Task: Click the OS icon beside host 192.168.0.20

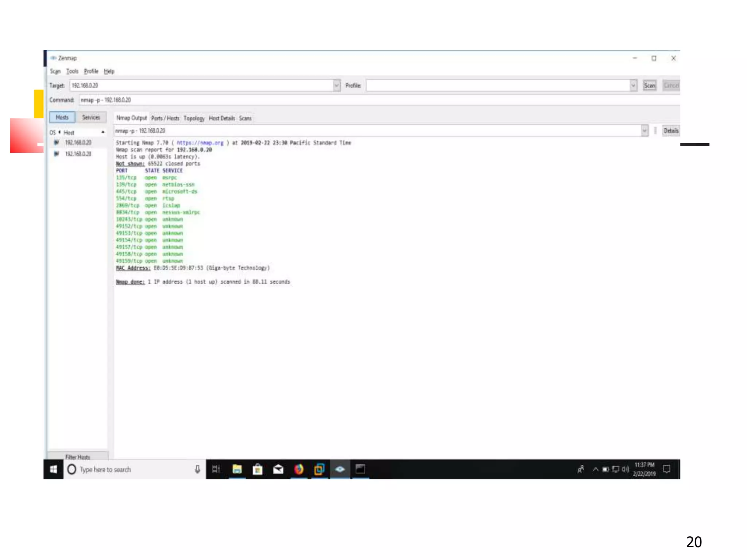Action: point(57,143)
